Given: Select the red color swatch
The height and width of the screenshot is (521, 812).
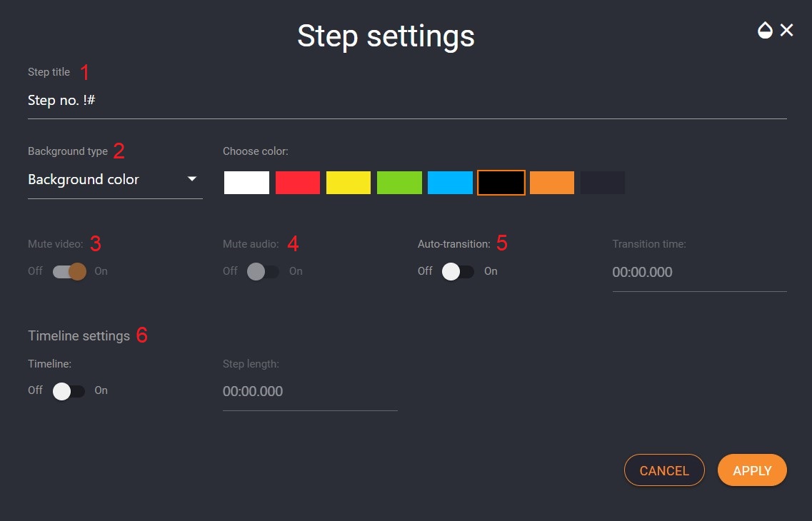Looking at the screenshot, I should tap(298, 183).
